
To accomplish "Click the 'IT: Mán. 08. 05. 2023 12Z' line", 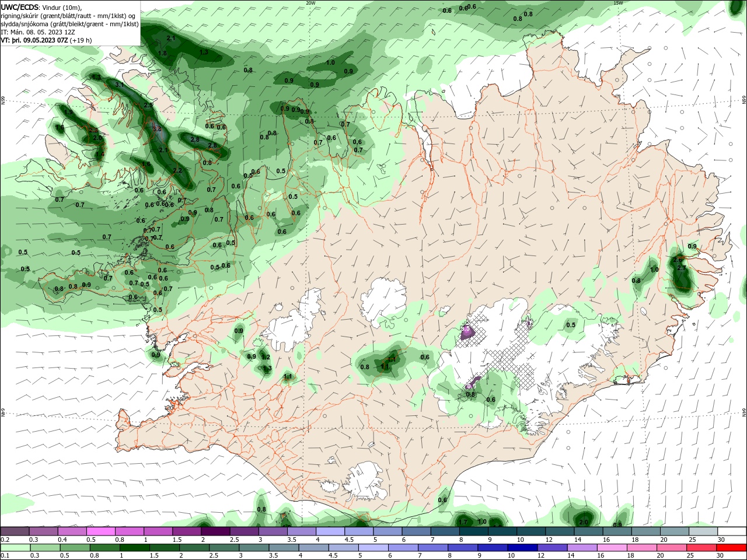I will (37, 32).
